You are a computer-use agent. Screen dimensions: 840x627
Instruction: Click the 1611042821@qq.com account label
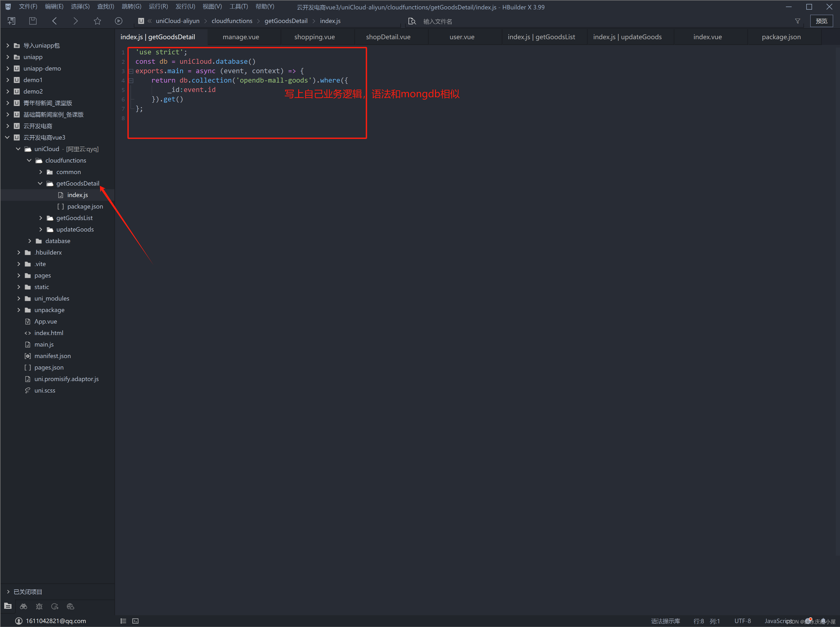pyautogui.click(x=56, y=621)
